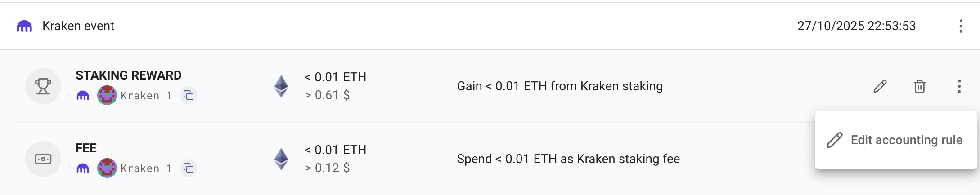Open the Kraken event header three-dot menu
The image size is (980, 195).
[961, 26]
